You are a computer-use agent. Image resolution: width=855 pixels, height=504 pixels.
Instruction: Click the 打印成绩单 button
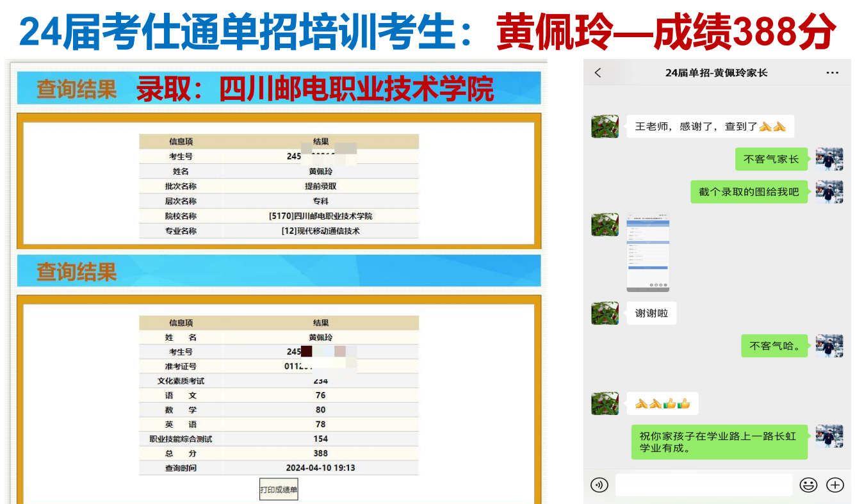tap(279, 490)
